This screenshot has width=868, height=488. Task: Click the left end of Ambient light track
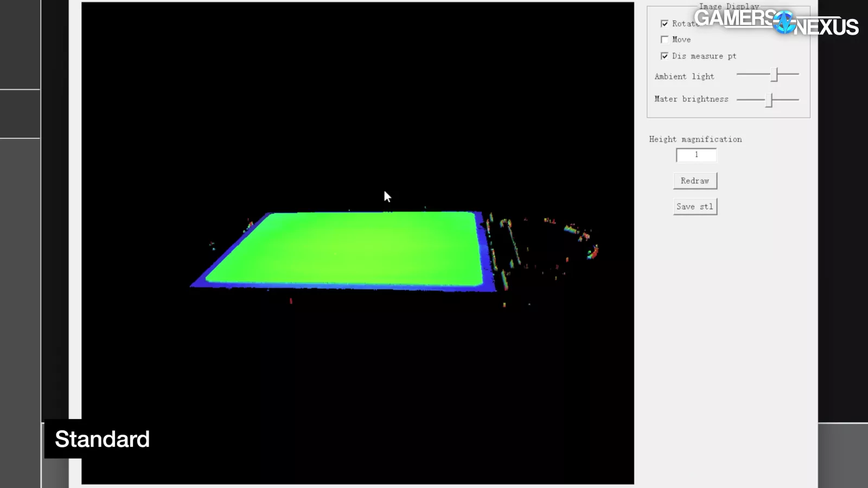pos(739,74)
